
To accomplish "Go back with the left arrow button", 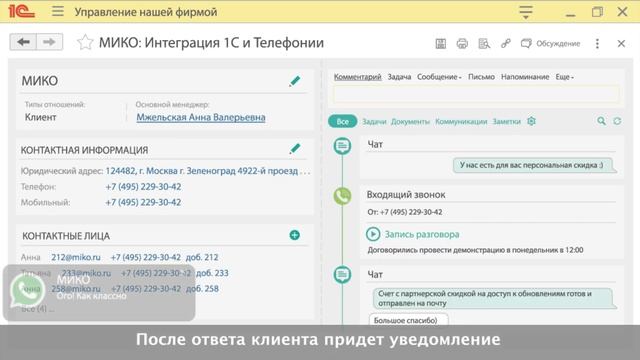I will [x=23, y=42].
